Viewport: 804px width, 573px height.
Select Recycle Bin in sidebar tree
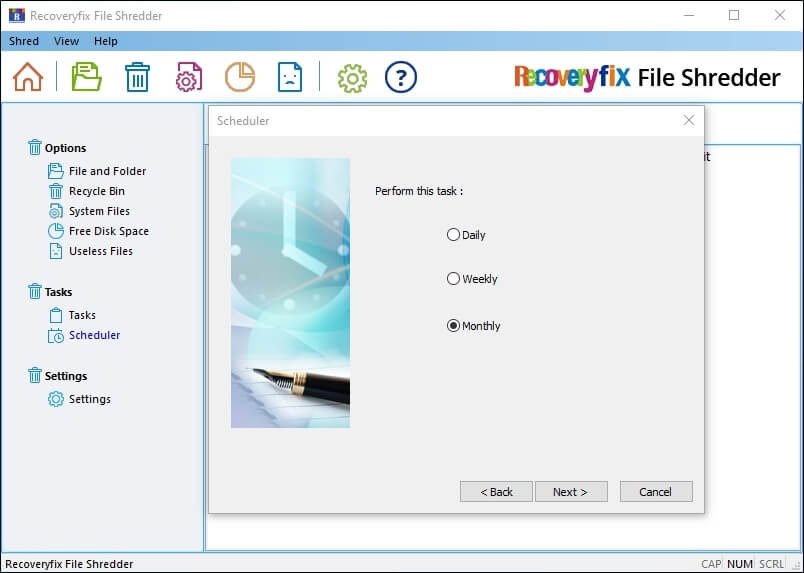click(x=96, y=191)
